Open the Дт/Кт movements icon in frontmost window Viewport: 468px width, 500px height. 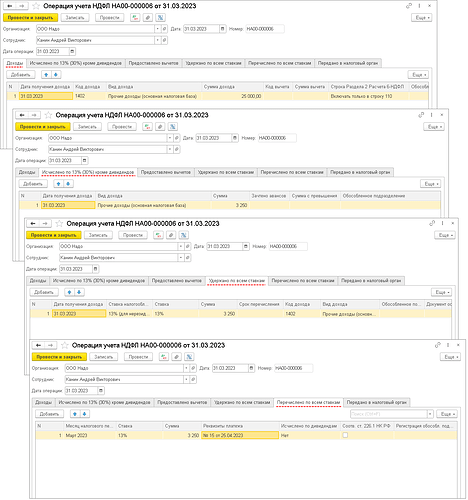pos(164,357)
